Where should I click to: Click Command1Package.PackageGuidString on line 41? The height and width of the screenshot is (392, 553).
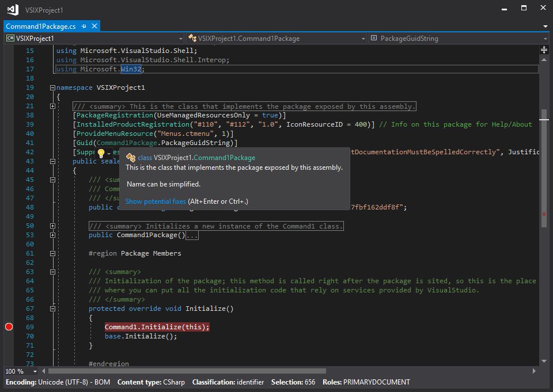(163, 143)
